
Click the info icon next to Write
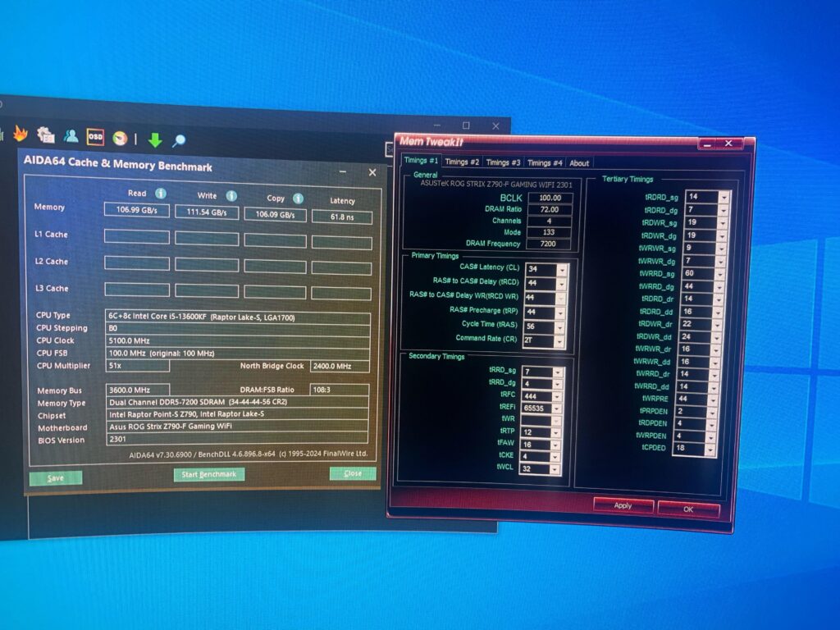pos(231,196)
